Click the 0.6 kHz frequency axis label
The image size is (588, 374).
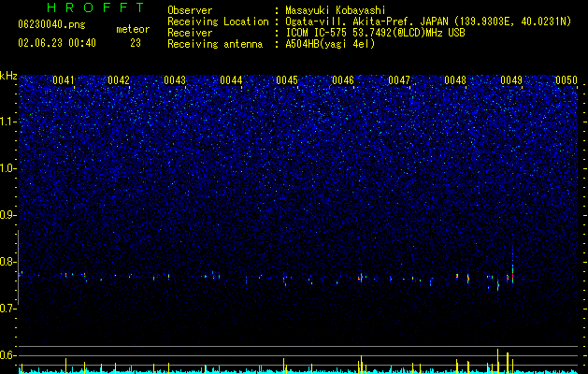click(x=8, y=355)
